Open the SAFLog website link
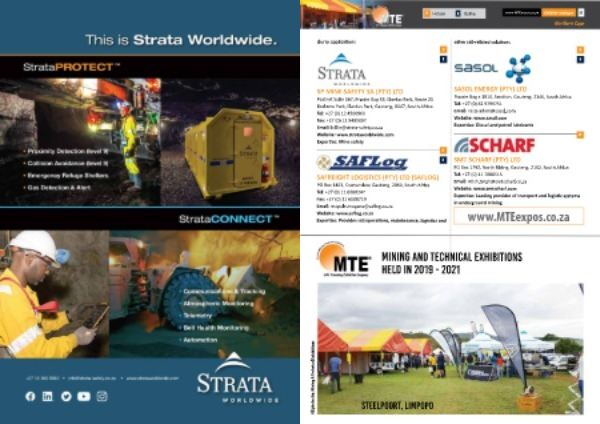 coord(350,213)
